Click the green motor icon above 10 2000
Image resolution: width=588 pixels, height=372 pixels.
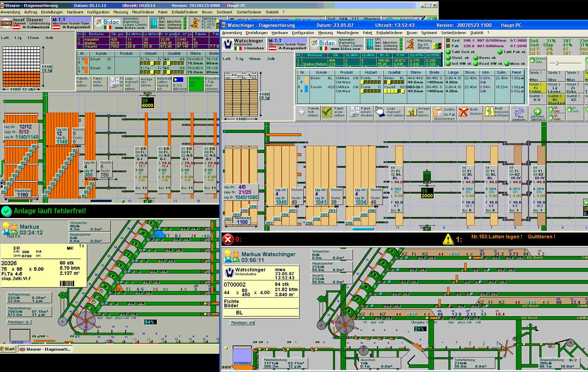click(x=426, y=177)
